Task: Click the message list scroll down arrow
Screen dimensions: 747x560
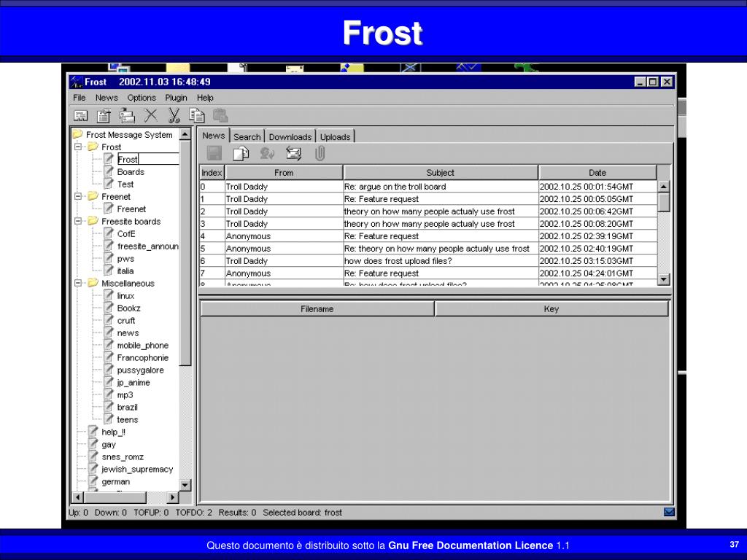Action: [x=664, y=279]
